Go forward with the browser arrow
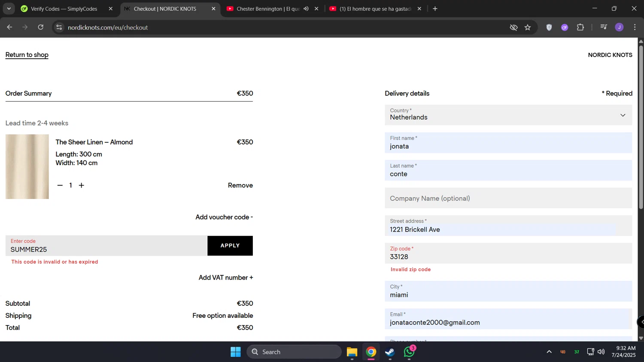Screen dimensions: 644x362 coord(25,27)
